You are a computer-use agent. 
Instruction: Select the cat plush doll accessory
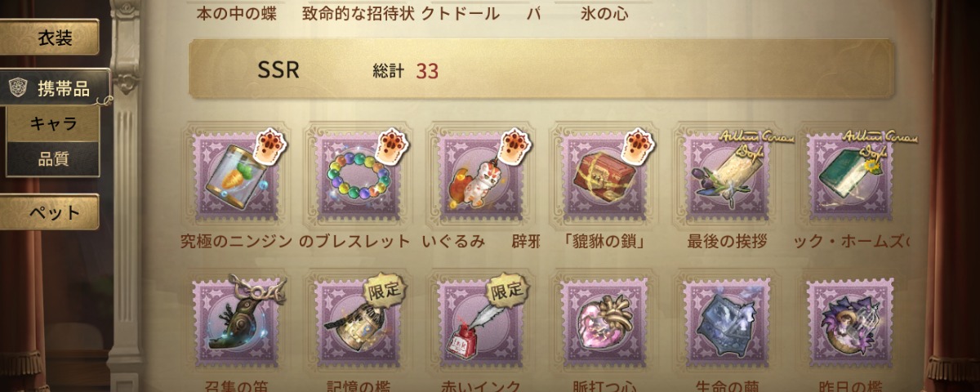click(478, 176)
